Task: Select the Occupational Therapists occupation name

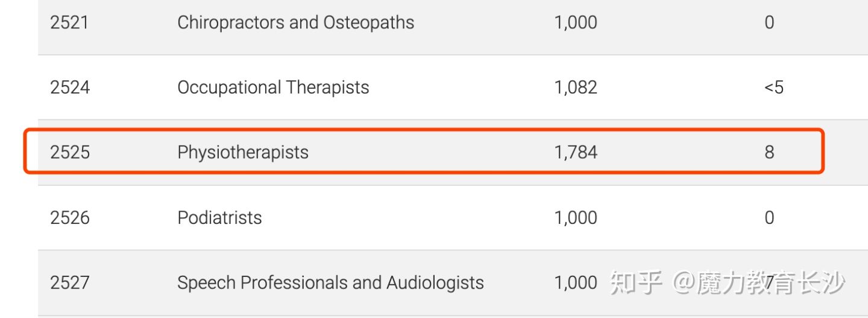Action: click(273, 87)
